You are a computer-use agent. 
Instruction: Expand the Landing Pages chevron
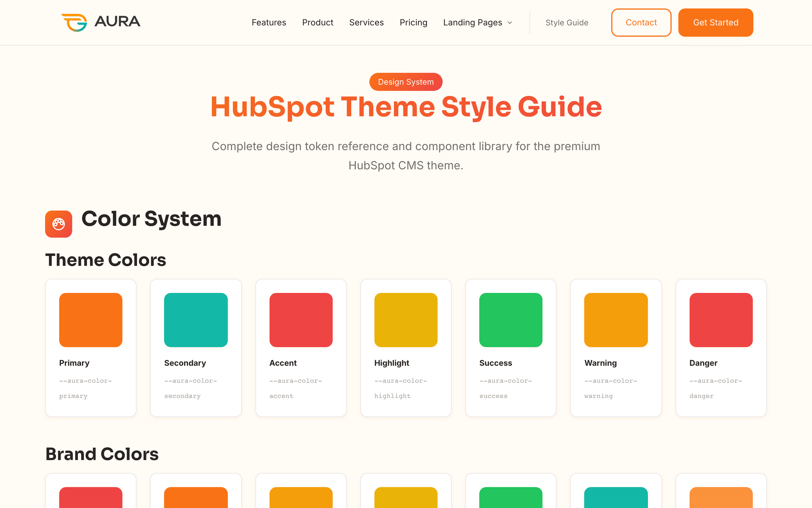click(x=510, y=23)
